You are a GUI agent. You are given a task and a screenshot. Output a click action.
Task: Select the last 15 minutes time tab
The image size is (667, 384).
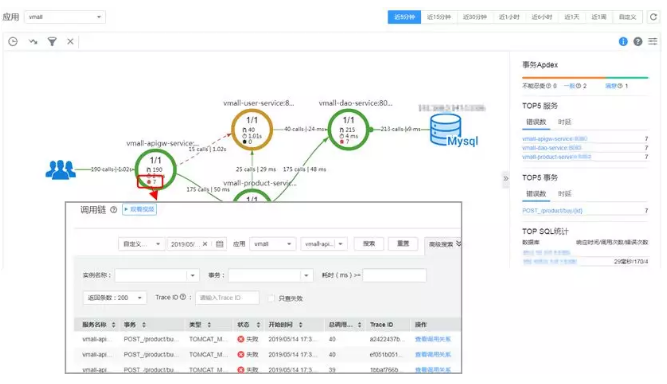439,17
